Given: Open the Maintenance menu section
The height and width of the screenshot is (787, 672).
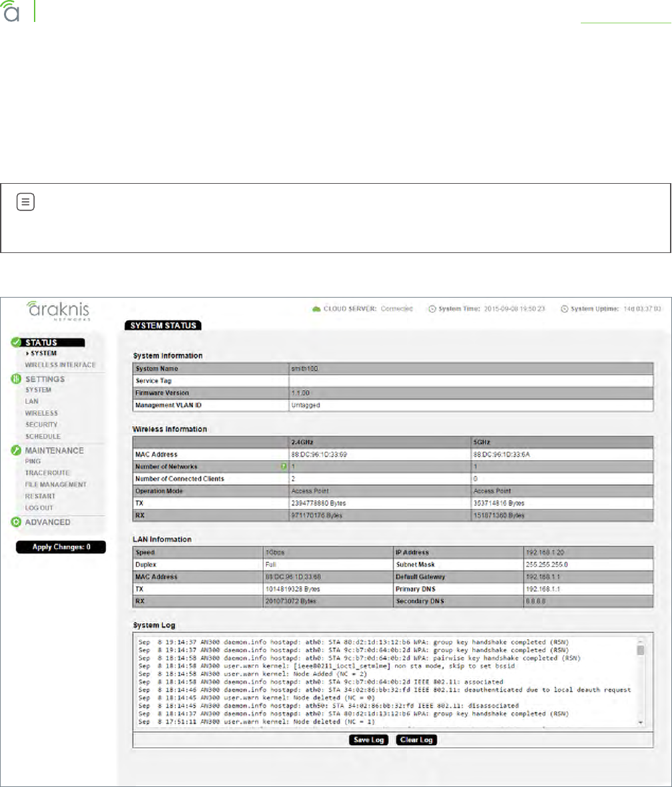Looking at the screenshot, I should 54,450.
